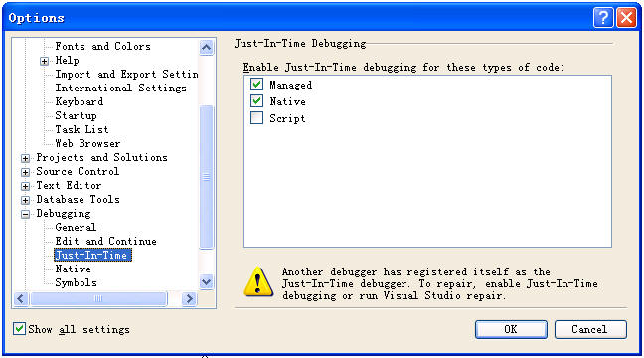
Task: Expand the Text Editor node
Action: [x=25, y=186]
